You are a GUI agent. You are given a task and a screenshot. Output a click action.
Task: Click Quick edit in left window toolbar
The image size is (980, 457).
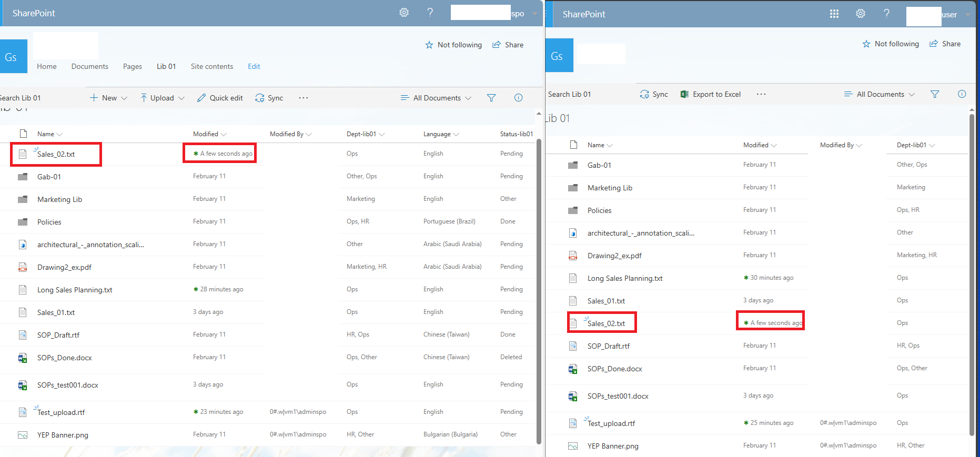point(220,98)
